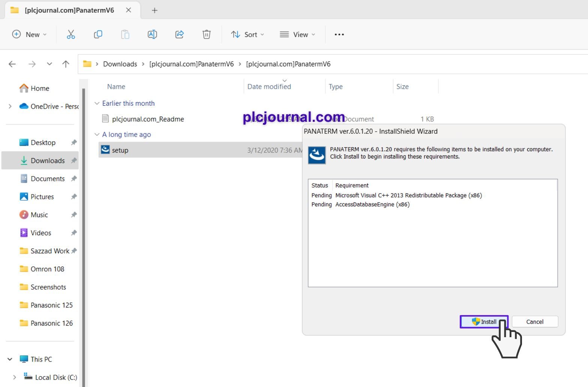The height and width of the screenshot is (387, 588).
Task: Click Install in the InstallShield Wizard
Action: point(484,322)
